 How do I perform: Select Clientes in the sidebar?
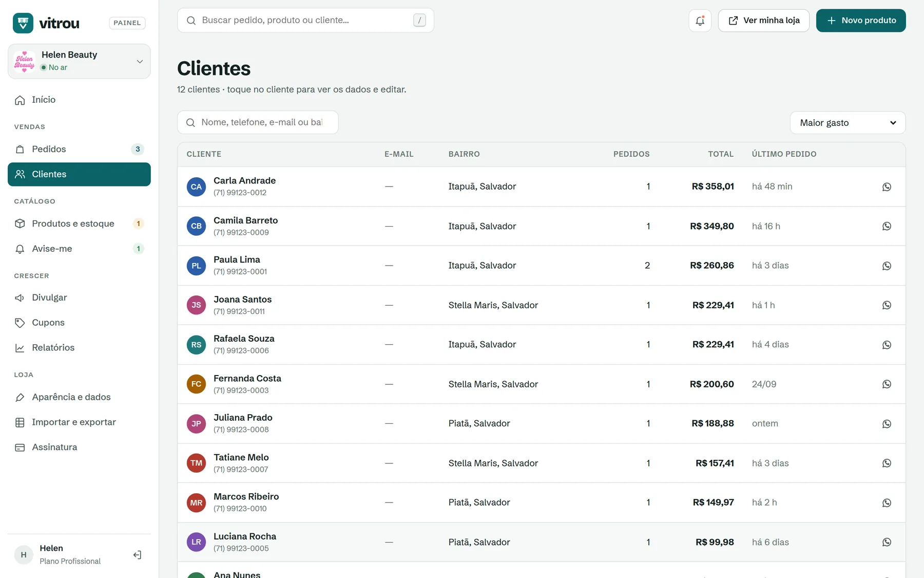tap(79, 174)
